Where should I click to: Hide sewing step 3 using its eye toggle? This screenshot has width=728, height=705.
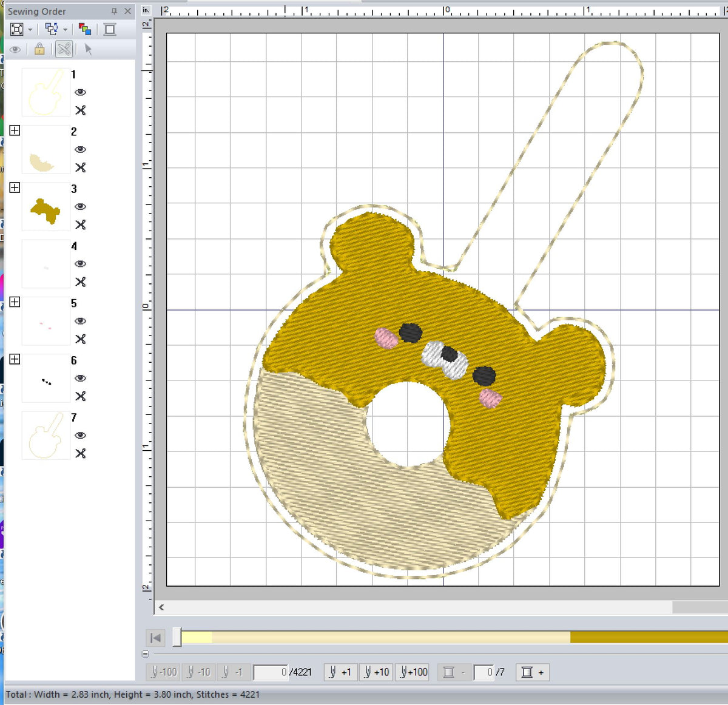[81, 207]
